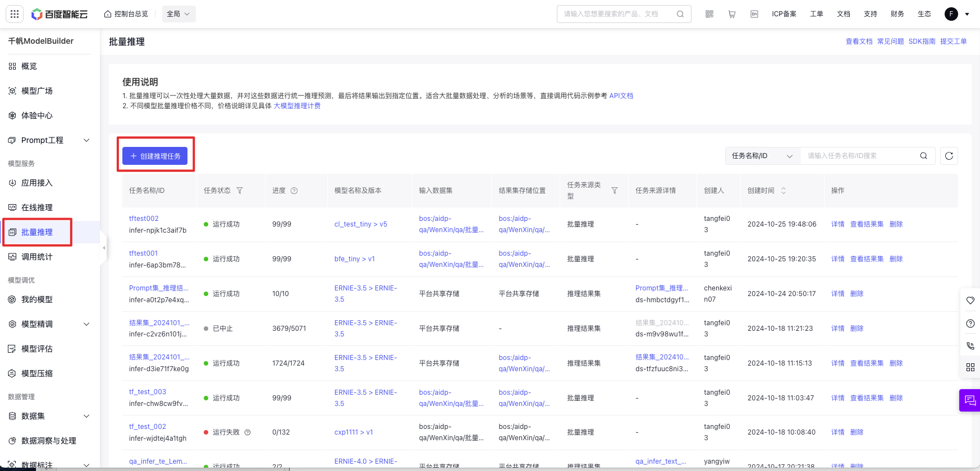Screen dimensions: 980x471
Task: Open the 任务状态 column filter
Action: (x=240, y=191)
